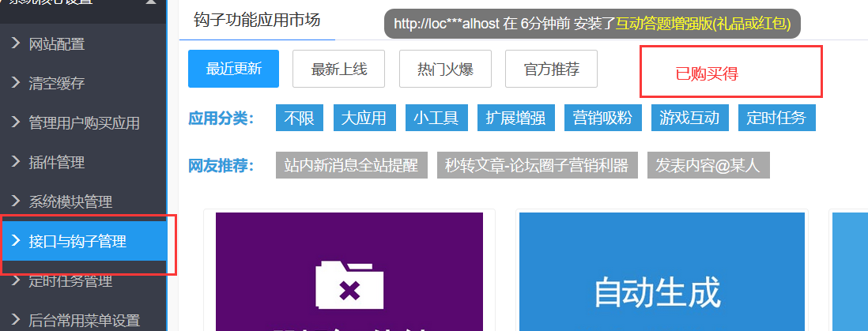This screenshot has width=868, height=331.
Task: Show apps under 最新上线
Action: (338, 69)
